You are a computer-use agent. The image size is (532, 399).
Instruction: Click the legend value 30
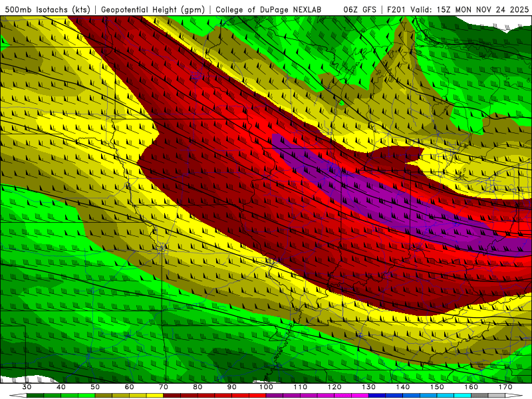pyautogui.click(x=27, y=387)
